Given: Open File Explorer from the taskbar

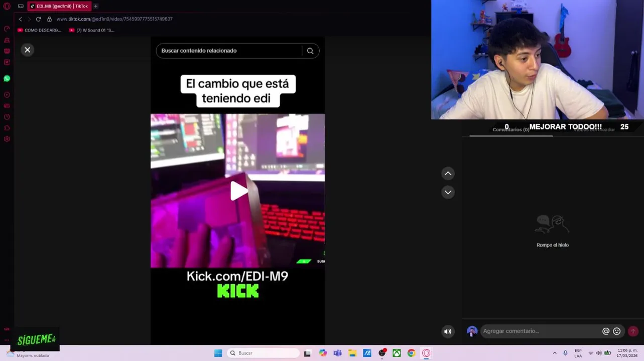Looking at the screenshot, I should (x=352, y=353).
